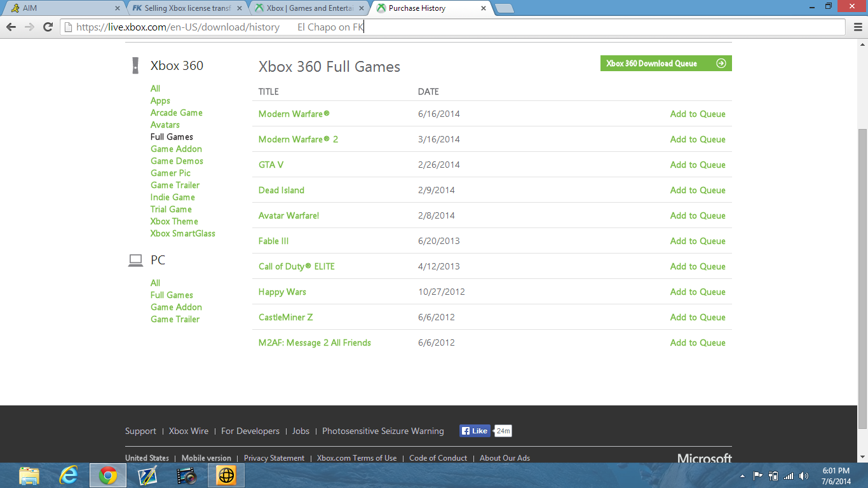868x488 pixels.
Task: Close the Purchase History tab
Action: (x=484, y=8)
